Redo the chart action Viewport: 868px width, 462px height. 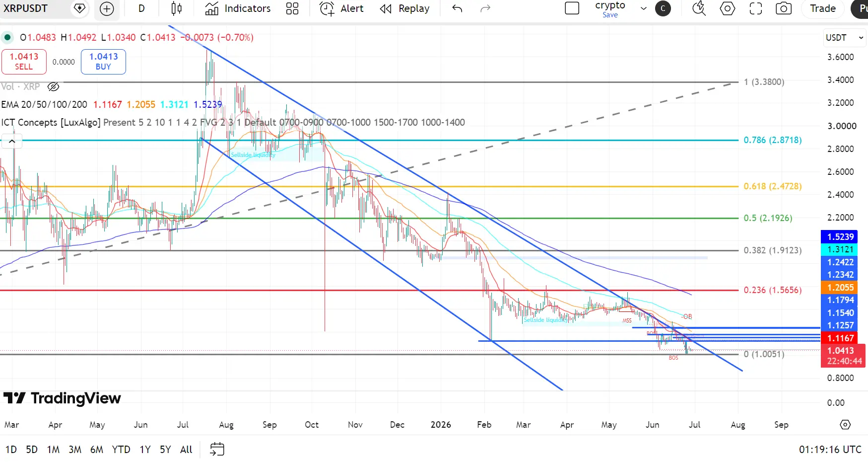[x=485, y=8]
